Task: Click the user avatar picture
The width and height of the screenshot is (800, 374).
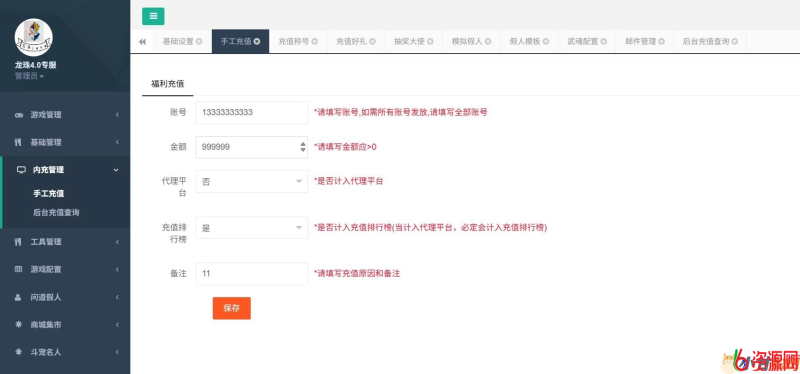Action: [x=34, y=37]
